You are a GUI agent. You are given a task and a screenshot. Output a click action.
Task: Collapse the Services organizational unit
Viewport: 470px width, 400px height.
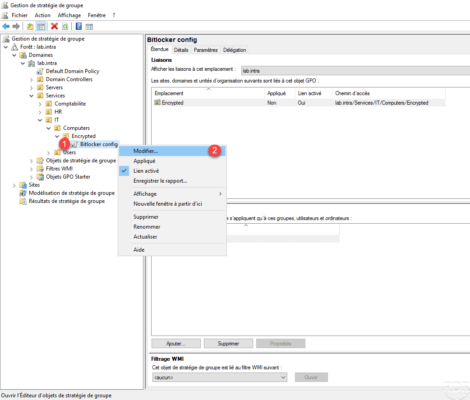click(x=31, y=96)
